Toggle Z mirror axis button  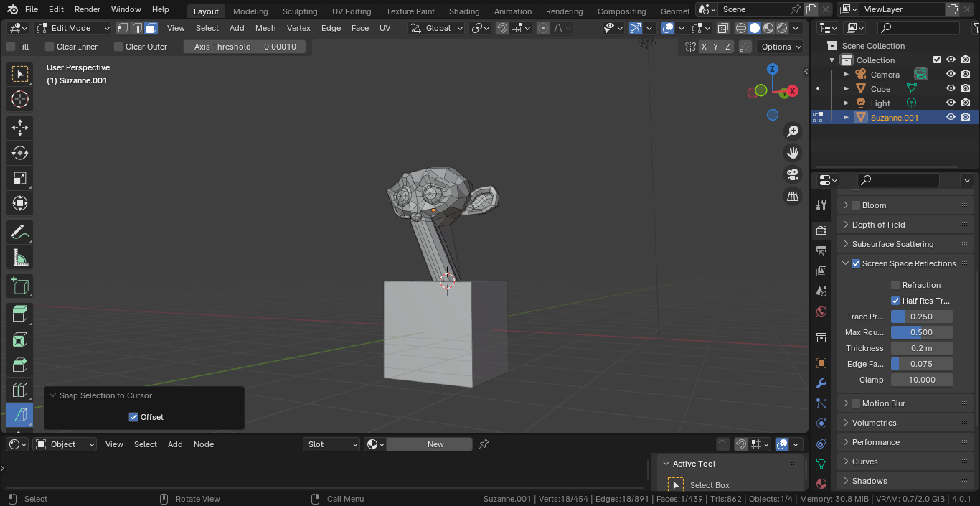pos(728,47)
